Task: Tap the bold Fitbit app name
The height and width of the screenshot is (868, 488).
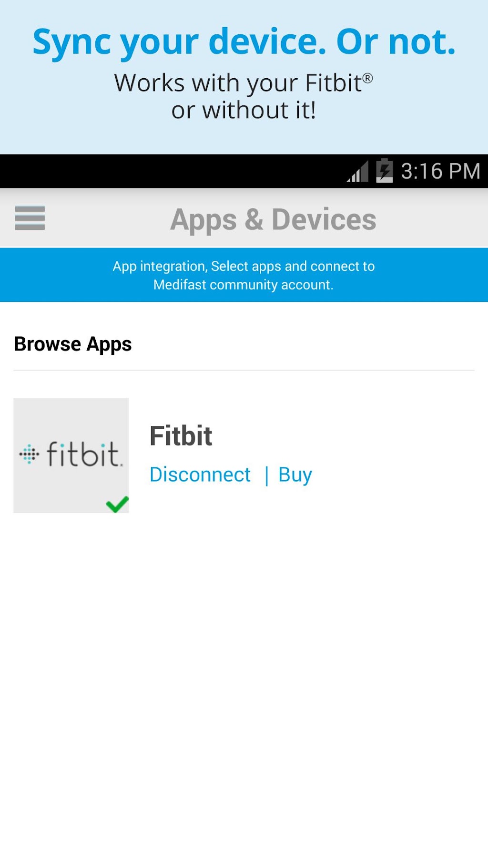Action: (x=181, y=435)
